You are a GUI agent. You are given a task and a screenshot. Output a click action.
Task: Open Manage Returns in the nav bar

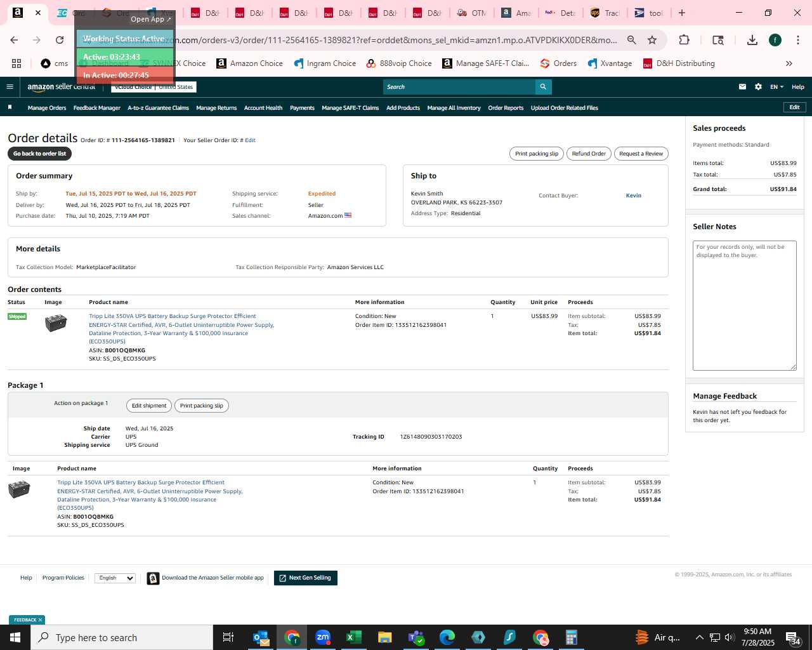pyautogui.click(x=216, y=108)
